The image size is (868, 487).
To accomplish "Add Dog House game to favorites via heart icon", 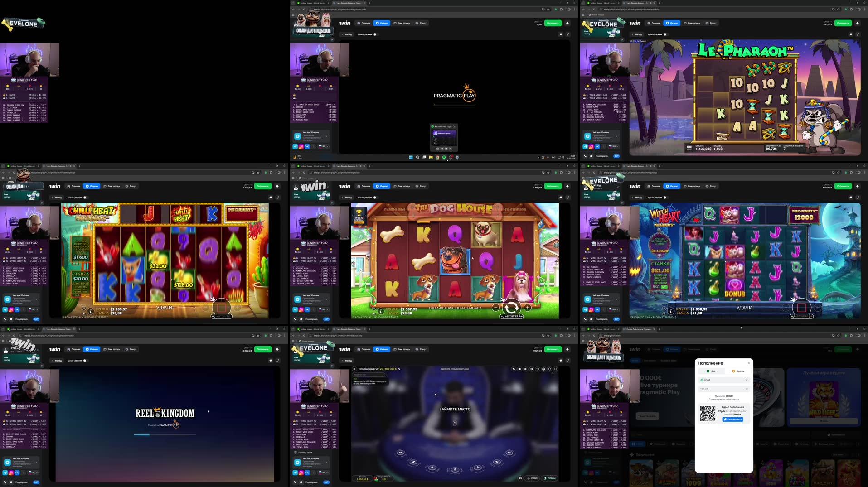I will coord(561,198).
